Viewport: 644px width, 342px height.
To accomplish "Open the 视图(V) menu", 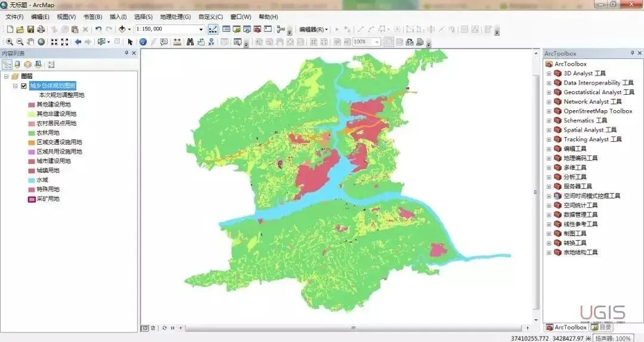I will point(66,17).
